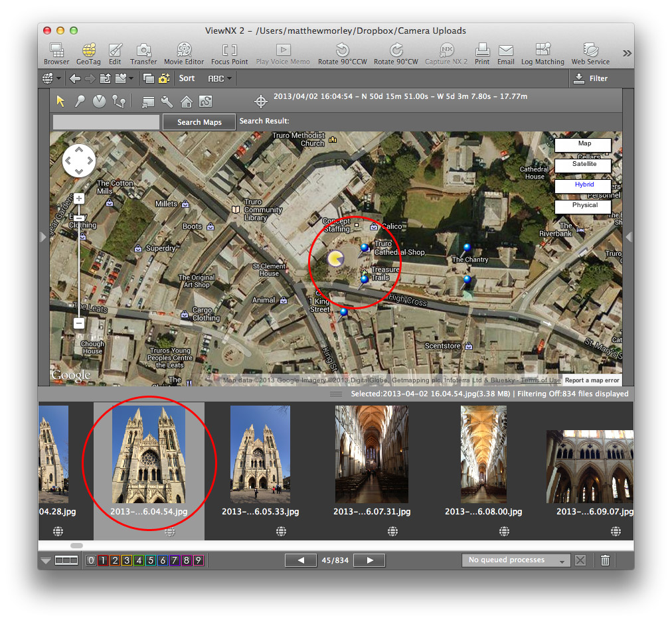Apply red label 1
Image resolution: width=672 pixels, height=622 pixels.
point(103,560)
